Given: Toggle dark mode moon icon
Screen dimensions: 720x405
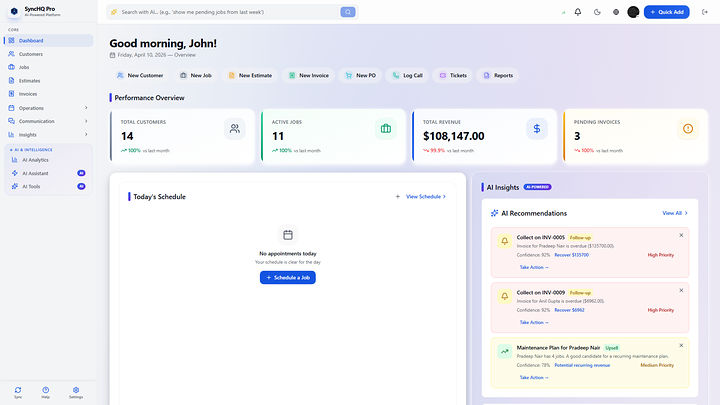Looking at the screenshot, I should click(597, 12).
